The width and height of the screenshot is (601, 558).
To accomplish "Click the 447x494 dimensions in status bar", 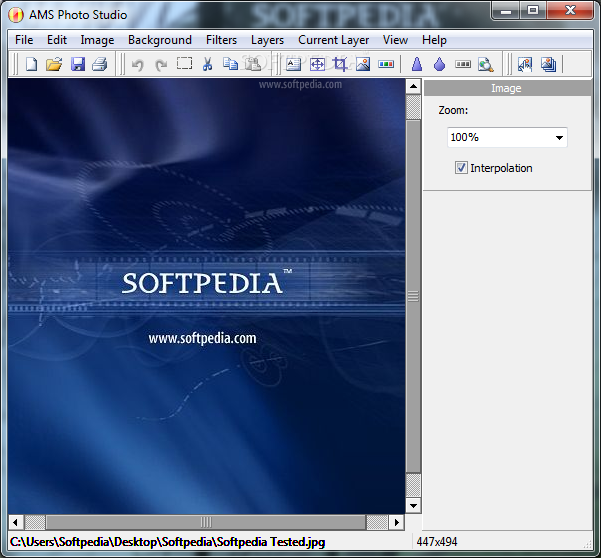I will (x=437, y=542).
